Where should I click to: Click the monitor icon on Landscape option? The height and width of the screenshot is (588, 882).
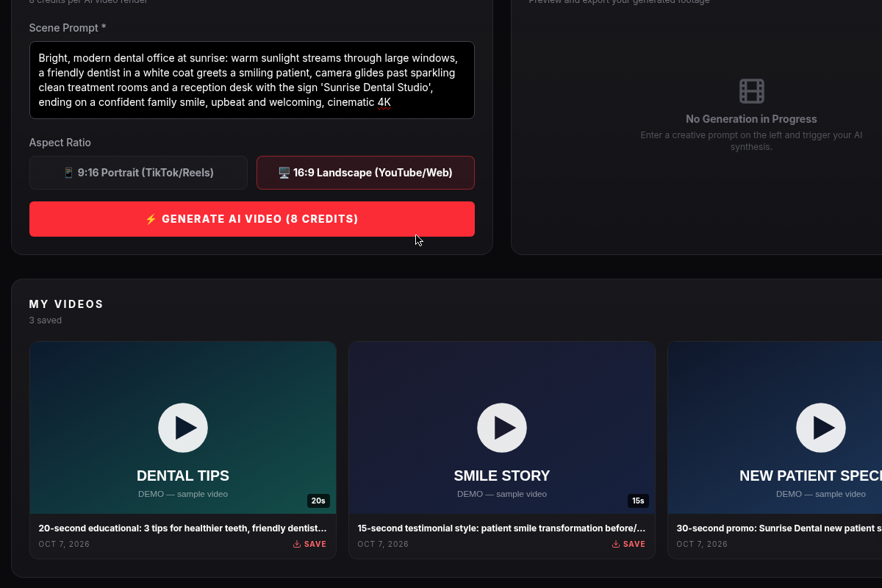click(x=284, y=173)
